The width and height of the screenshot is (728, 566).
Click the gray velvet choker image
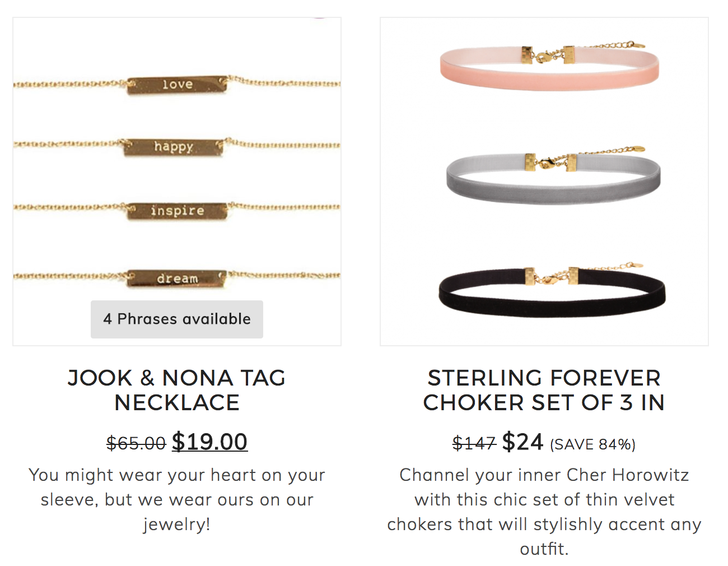(553, 175)
